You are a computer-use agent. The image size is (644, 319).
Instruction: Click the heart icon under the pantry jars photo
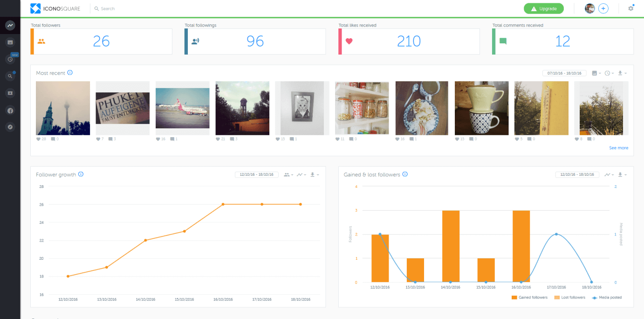click(x=337, y=139)
